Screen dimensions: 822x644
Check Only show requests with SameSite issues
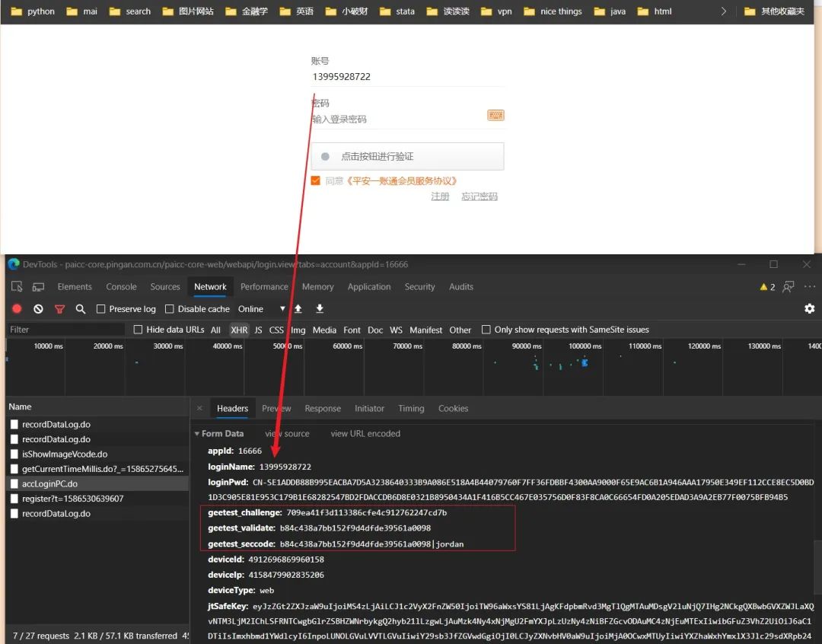[x=486, y=330]
